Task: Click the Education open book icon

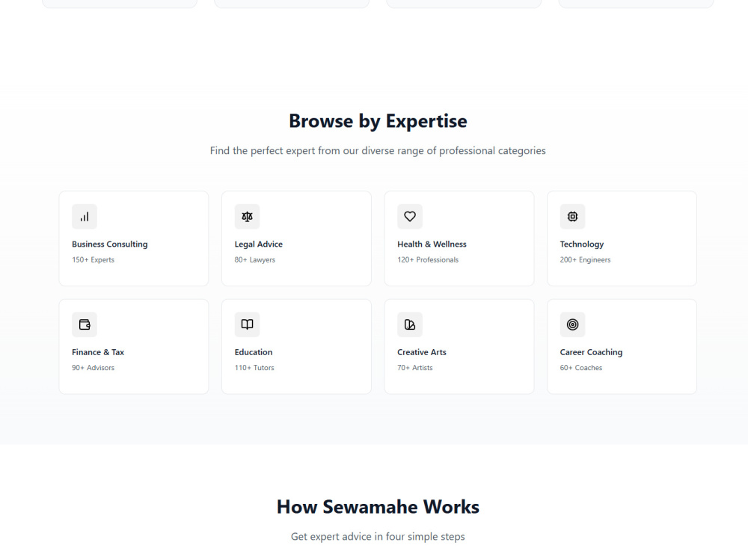Action: point(247,324)
